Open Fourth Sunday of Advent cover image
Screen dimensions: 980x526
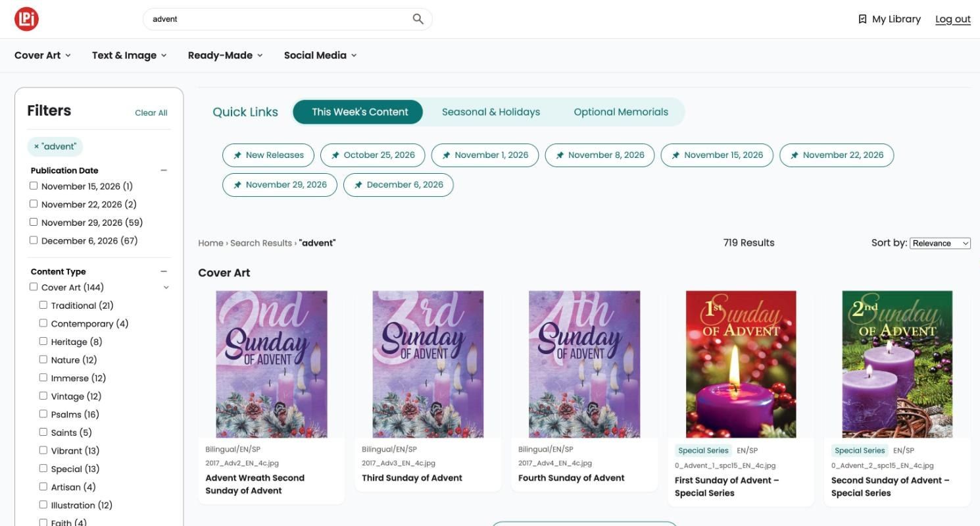click(585, 364)
